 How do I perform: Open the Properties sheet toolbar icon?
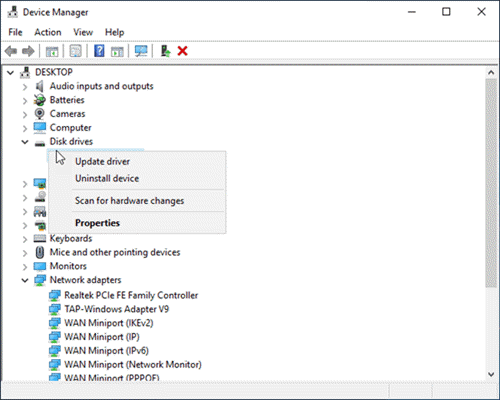pos(75,51)
